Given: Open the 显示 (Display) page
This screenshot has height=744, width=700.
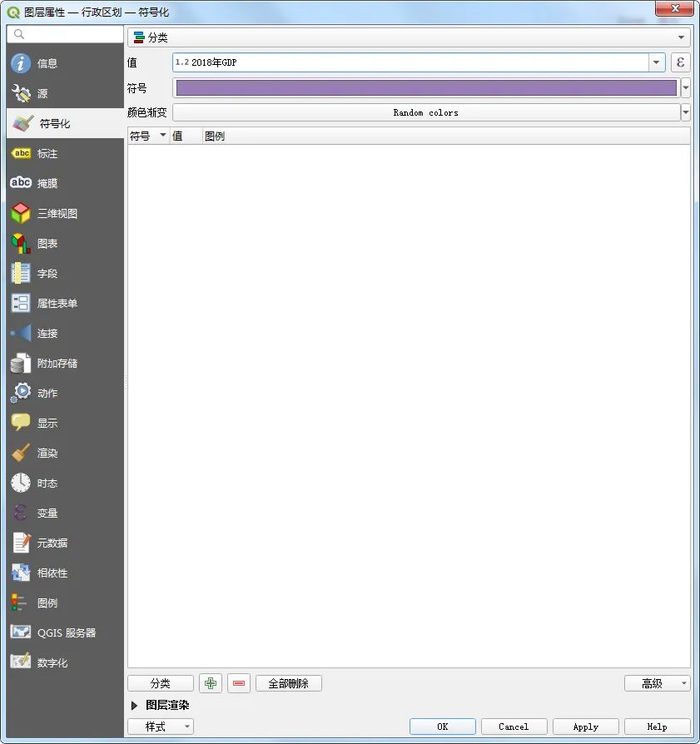Looking at the screenshot, I should click(x=65, y=423).
